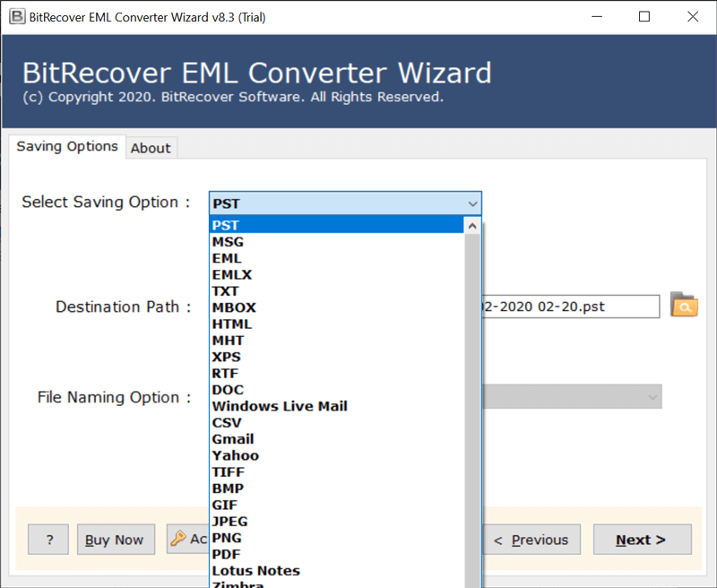Screen dimensions: 717x588
Task: Collapse the Select Saving Option dropdown arrow
Action: pyautogui.click(x=472, y=203)
